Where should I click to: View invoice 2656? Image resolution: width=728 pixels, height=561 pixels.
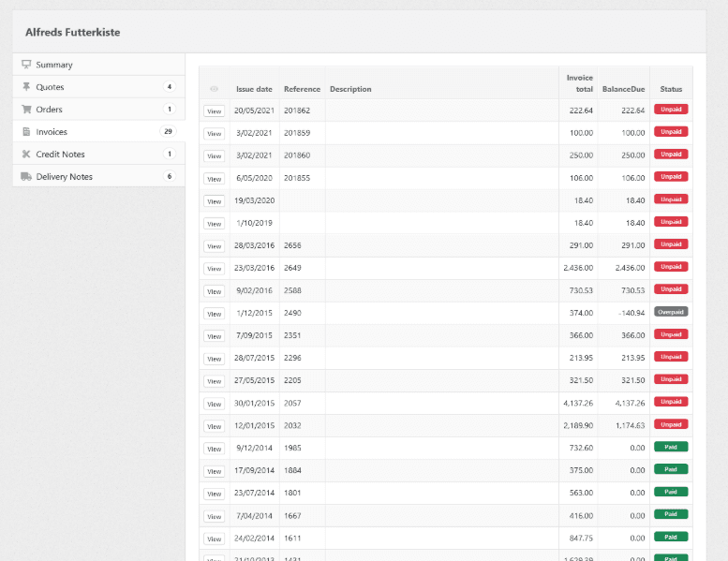tap(214, 246)
